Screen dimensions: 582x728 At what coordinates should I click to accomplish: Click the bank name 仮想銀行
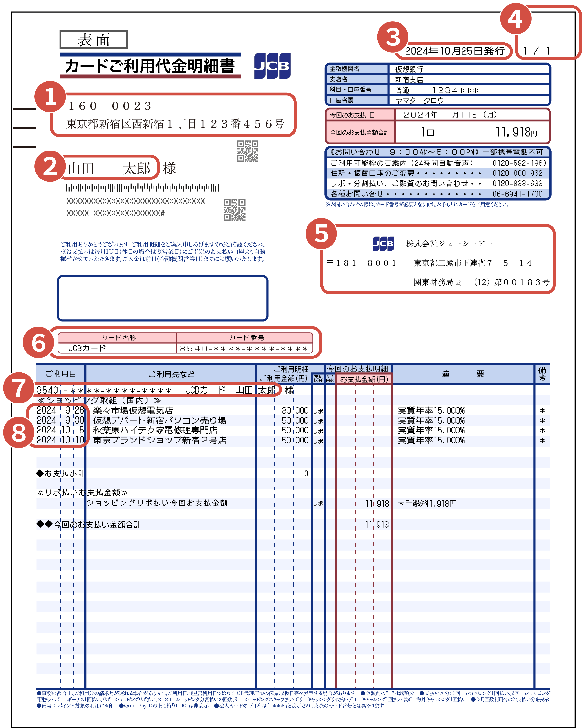(409, 69)
